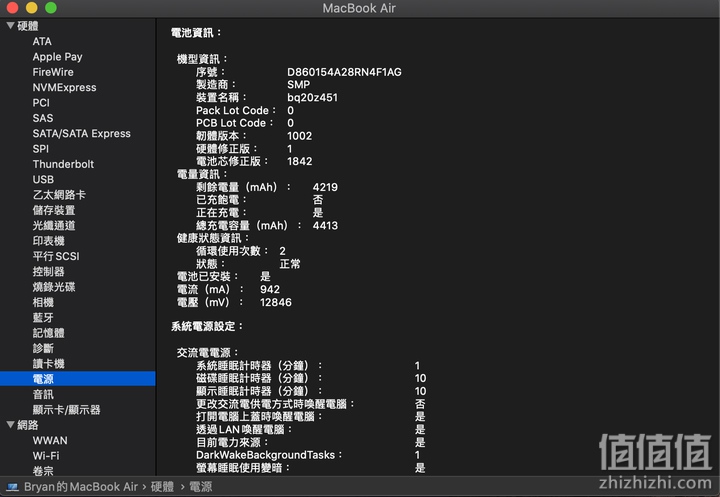Viewport: 720px width, 497px height.
Task: Select 儲存裝置 in the sidebar
Action: pyautogui.click(x=54, y=210)
